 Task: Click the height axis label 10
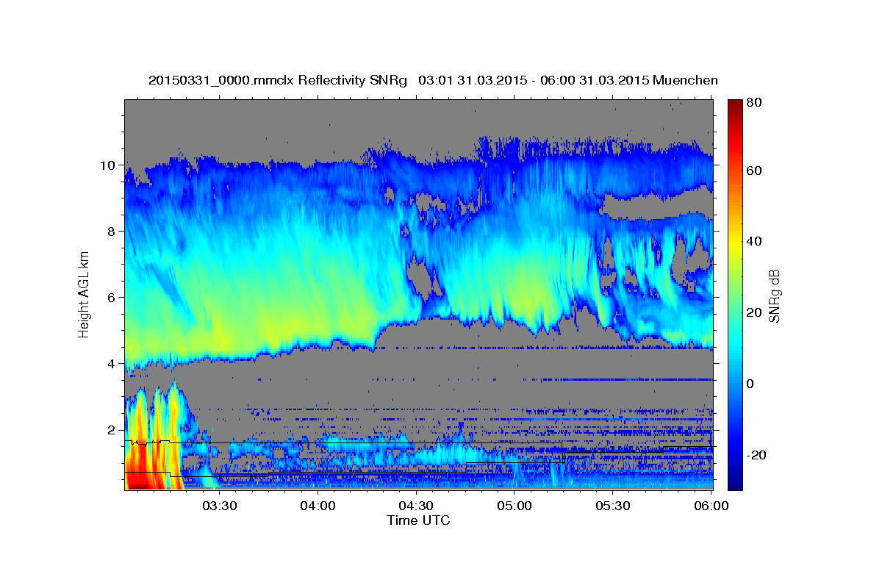tap(107, 165)
